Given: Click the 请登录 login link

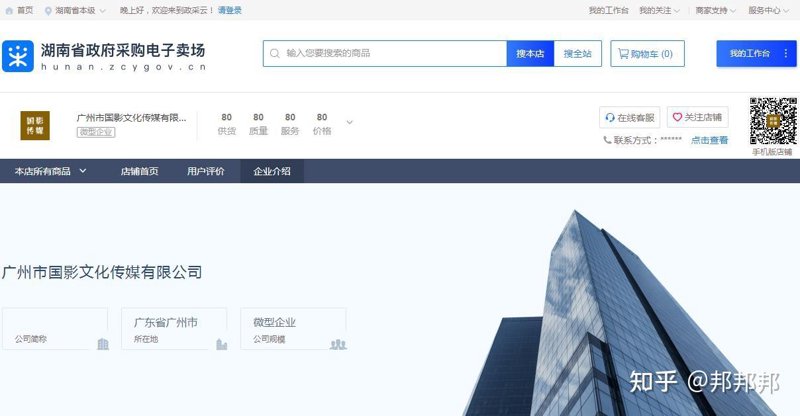Looking at the screenshot, I should point(230,10).
